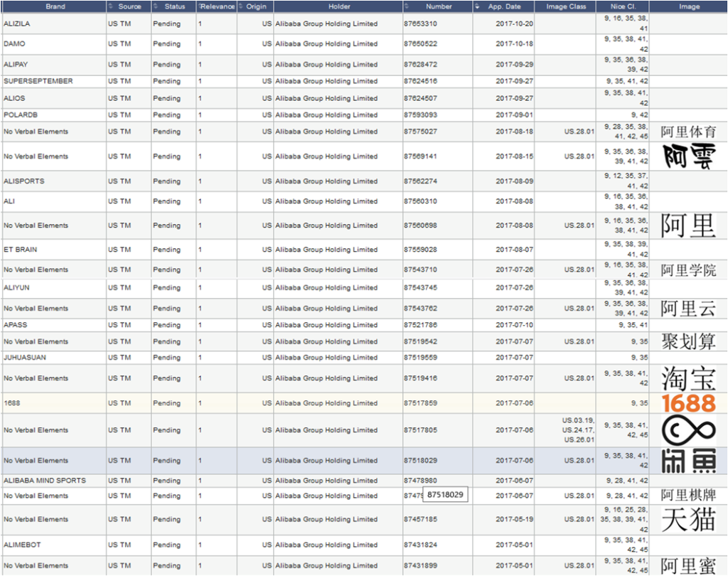The image size is (728, 576).
Task: Select the ALIBABA MIND SPORTS brand entry
Action: point(44,481)
